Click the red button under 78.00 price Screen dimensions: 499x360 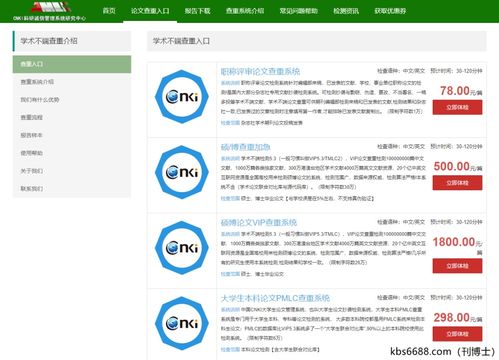457,107
